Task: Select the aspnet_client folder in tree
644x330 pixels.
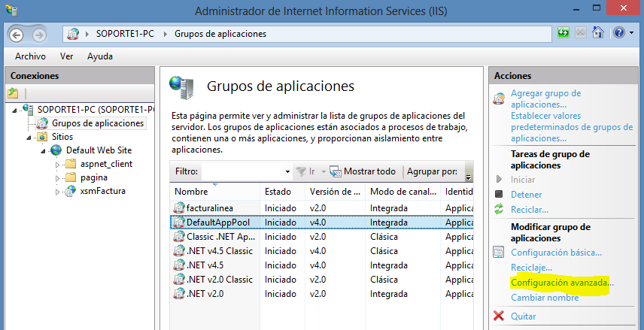Action: point(106,164)
